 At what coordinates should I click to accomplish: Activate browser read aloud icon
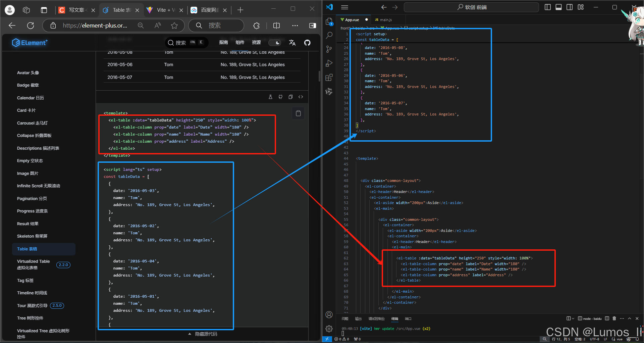pos(158,26)
